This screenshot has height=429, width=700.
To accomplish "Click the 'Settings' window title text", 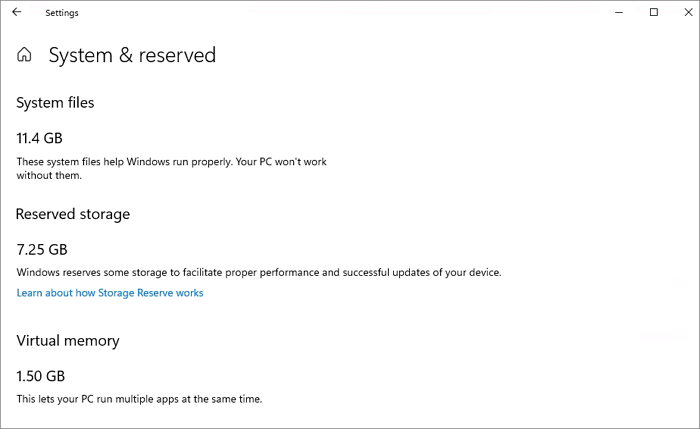I will pyautogui.click(x=62, y=13).
